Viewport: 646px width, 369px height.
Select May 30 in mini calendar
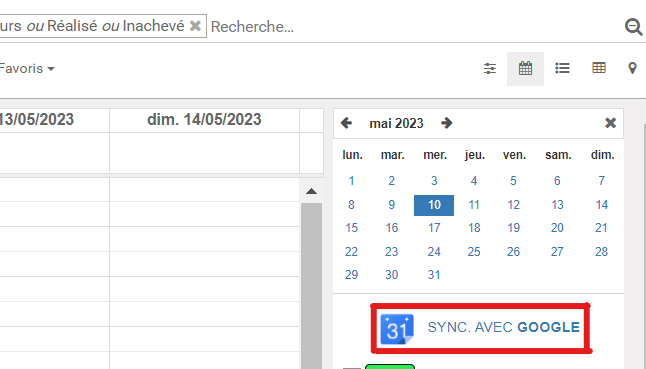point(391,275)
